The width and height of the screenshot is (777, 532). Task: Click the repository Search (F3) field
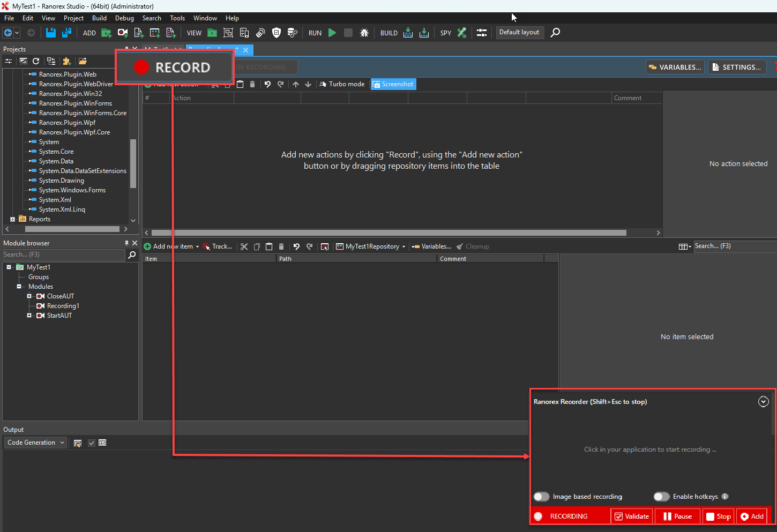point(735,246)
